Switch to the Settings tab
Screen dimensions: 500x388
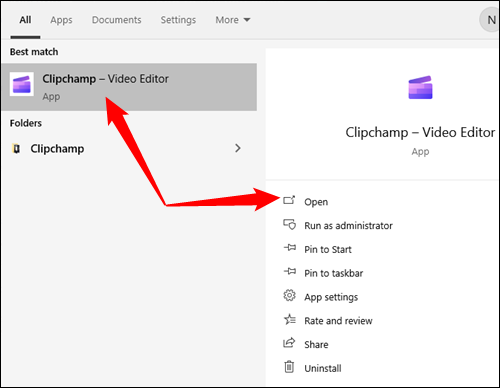[178, 20]
